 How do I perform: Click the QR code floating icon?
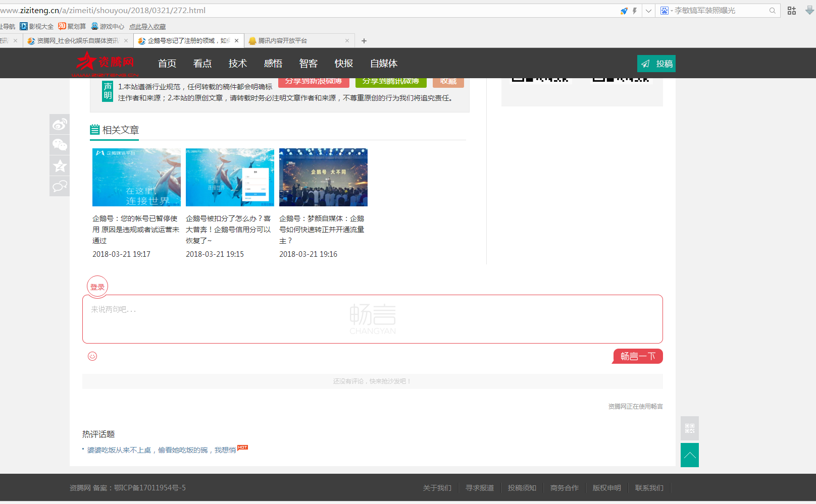[689, 428]
